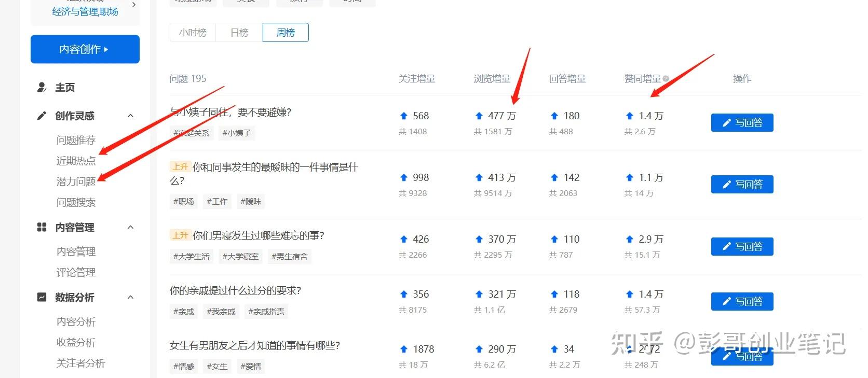Open 问题搜索 in the sidebar
The height and width of the screenshot is (378, 868).
[x=76, y=202]
